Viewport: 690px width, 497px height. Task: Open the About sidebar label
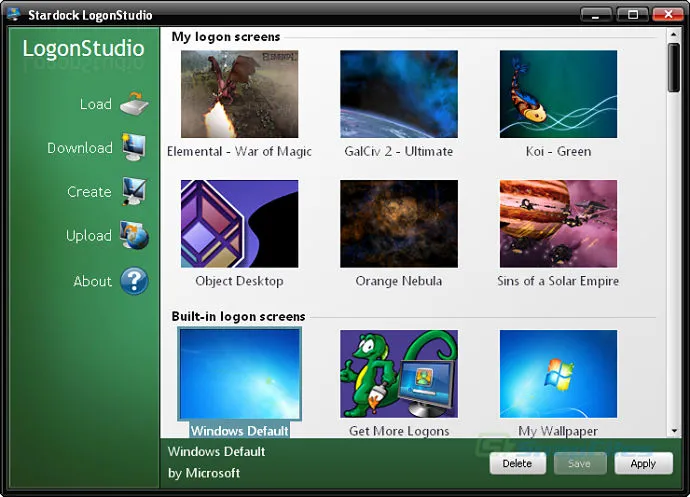point(92,281)
